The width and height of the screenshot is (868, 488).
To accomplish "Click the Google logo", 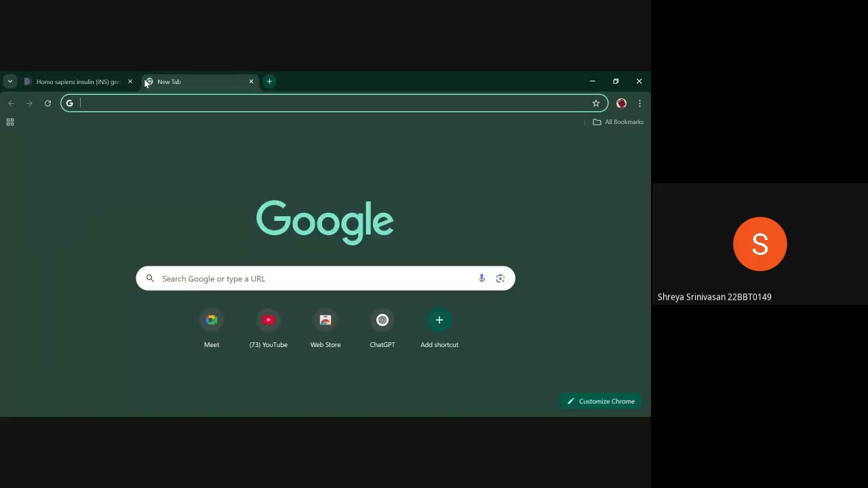I will 325,222.
